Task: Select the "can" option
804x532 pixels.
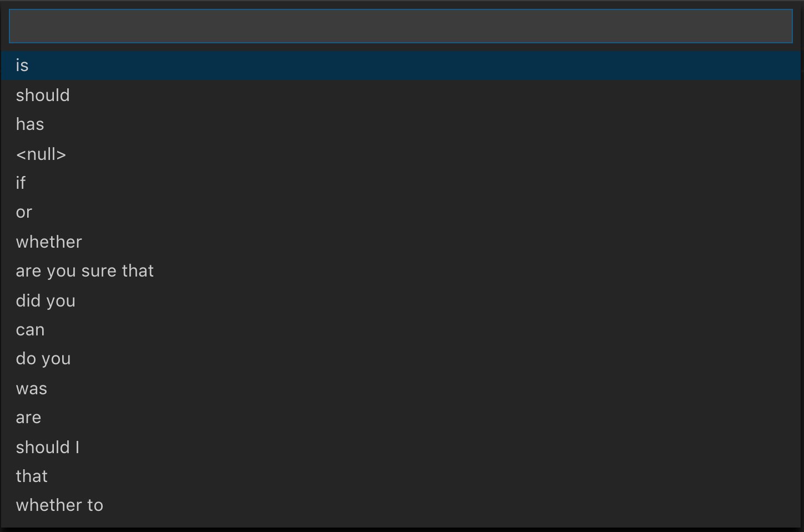Action: pyautogui.click(x=400, y=329)
